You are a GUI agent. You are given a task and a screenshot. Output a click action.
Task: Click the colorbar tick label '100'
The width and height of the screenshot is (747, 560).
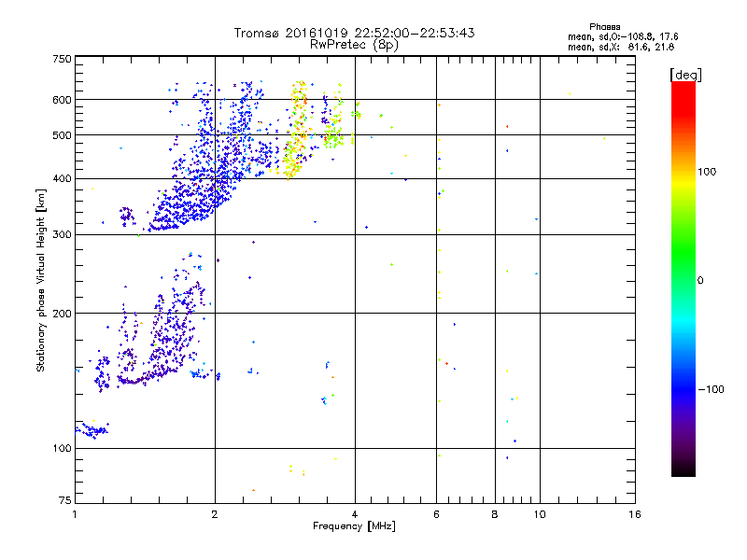coord(707,172)
